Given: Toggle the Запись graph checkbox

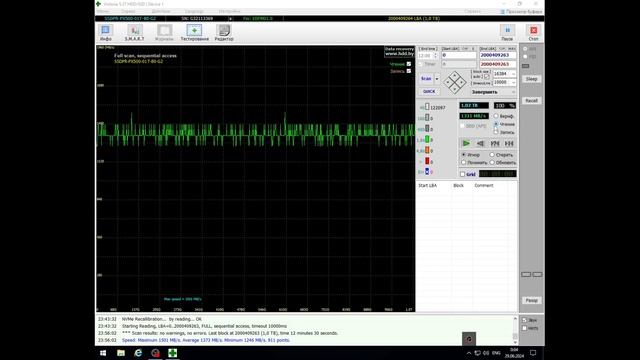Looking at the screenshot, I should (409, 71).
